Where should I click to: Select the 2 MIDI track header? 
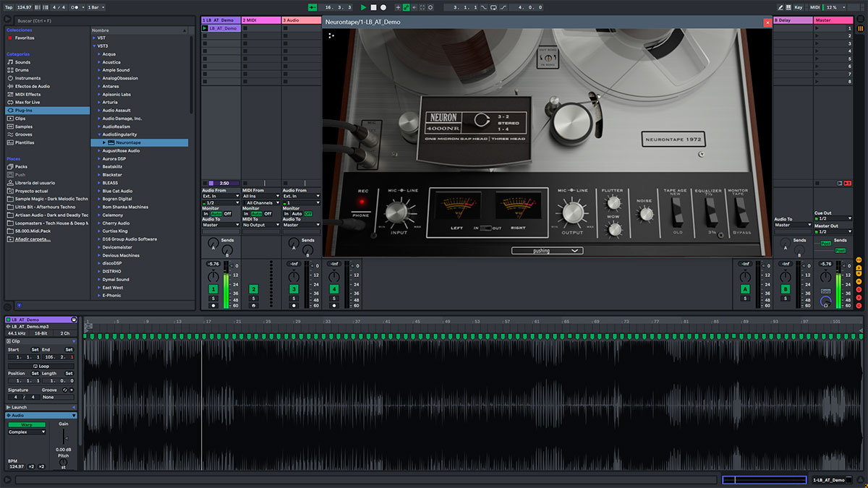click(x=261, y=20)
